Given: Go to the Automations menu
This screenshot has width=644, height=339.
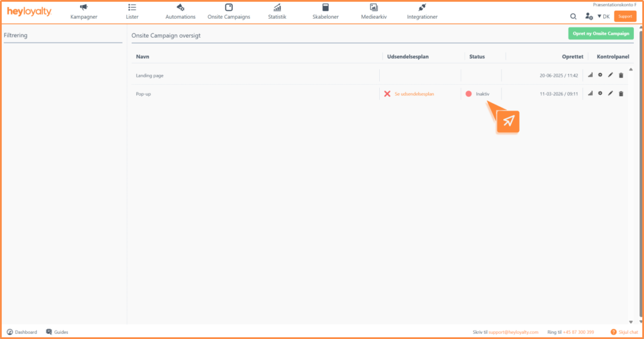Looking at the screenshot, I should [x=180, y=11].
